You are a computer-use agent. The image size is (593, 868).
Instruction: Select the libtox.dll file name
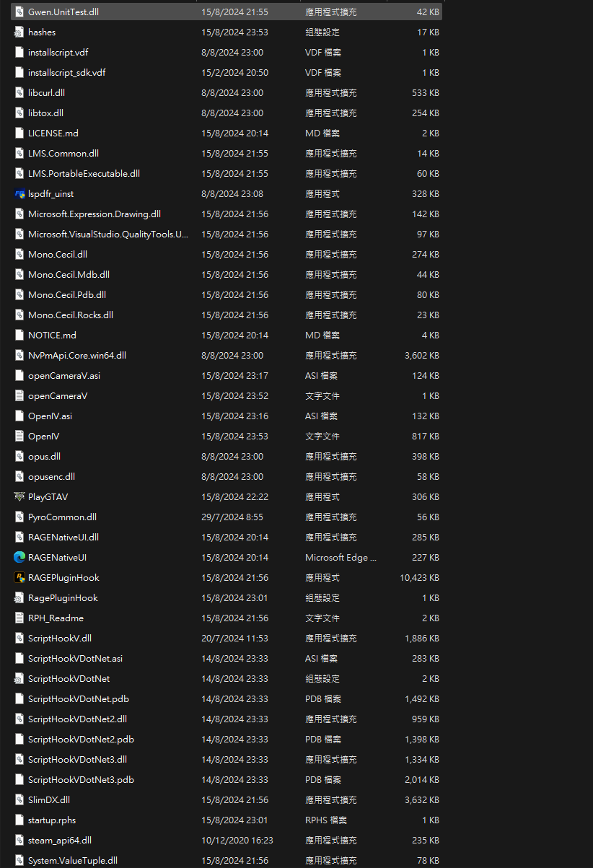point(45,113)
